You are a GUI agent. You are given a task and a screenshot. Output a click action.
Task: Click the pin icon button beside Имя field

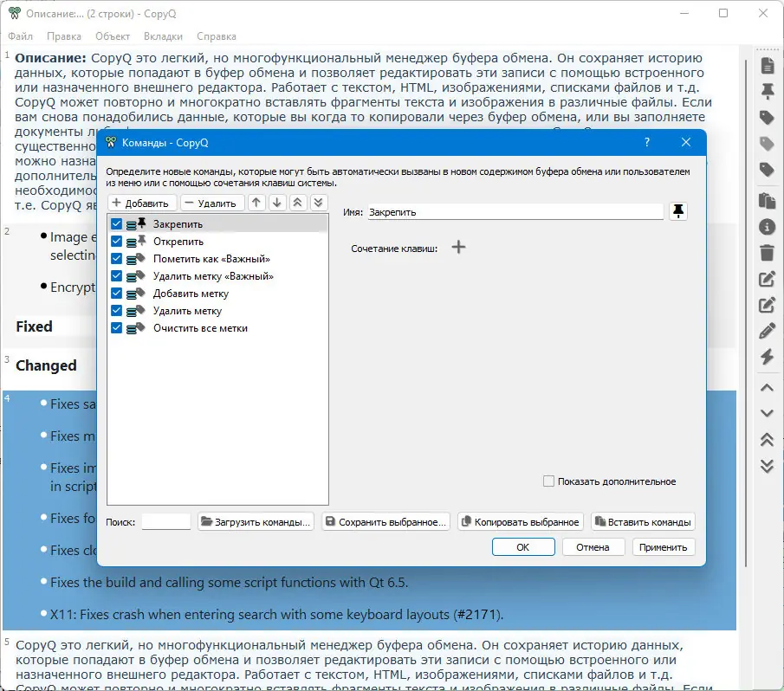point(678,211)
